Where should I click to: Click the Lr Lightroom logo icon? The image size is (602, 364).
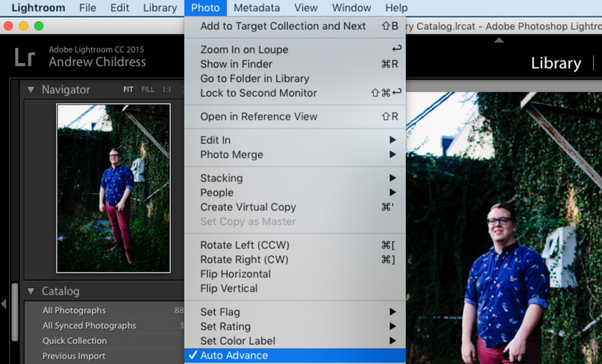pyautogui.click(x=24, y=57)
